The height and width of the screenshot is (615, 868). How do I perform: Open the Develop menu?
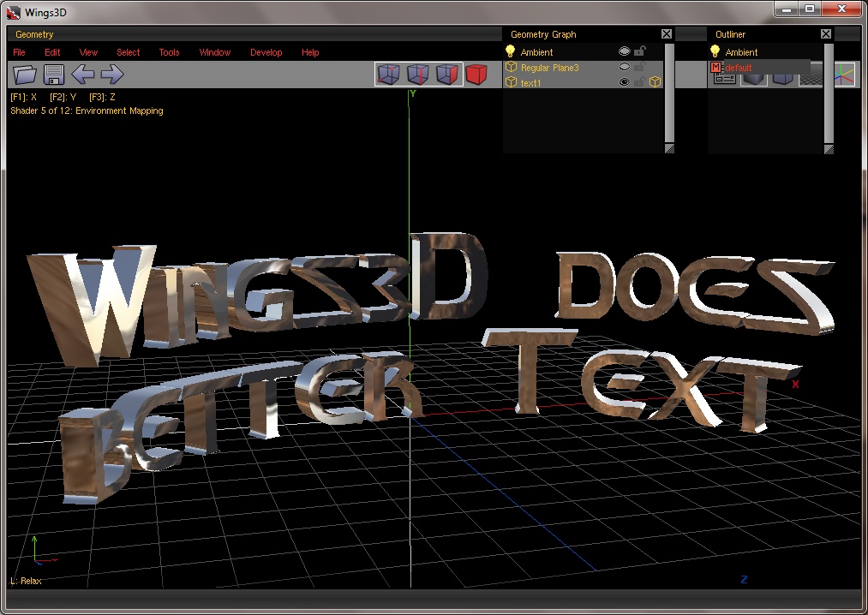tap(266, 52)
